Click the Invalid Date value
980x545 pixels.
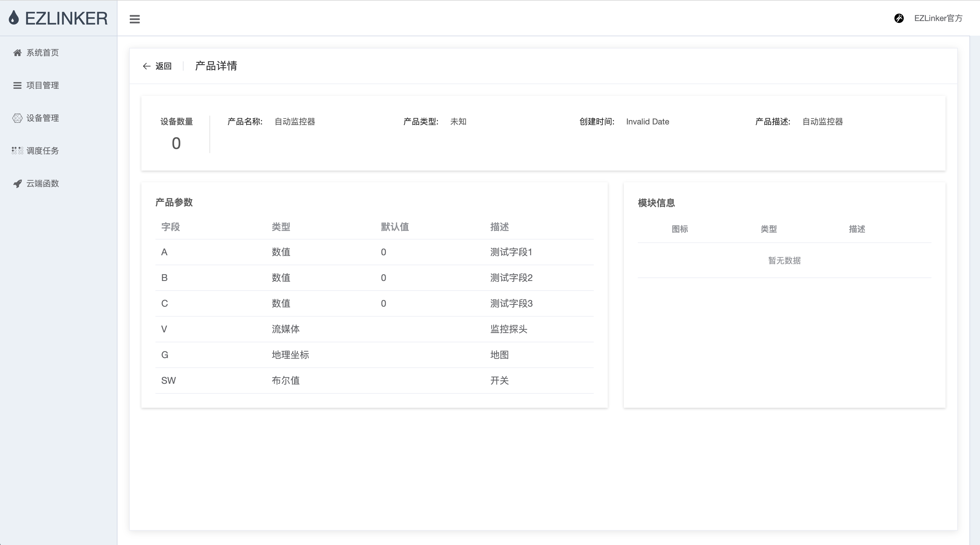tap(647, 122)
